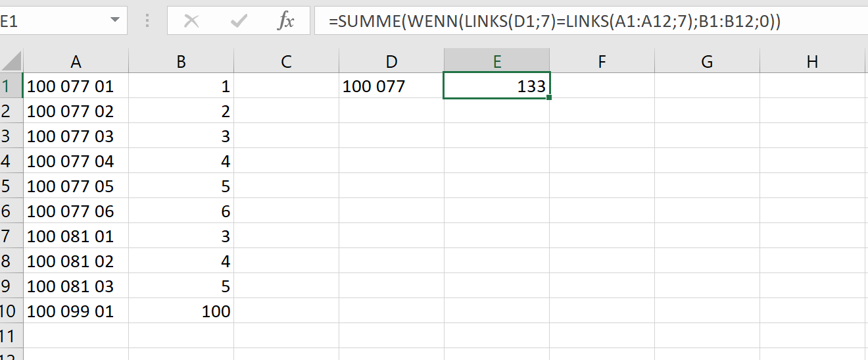The height and width of the screenshot is (360, 868).
Task: Select column C header
Action: coord(287,62)
